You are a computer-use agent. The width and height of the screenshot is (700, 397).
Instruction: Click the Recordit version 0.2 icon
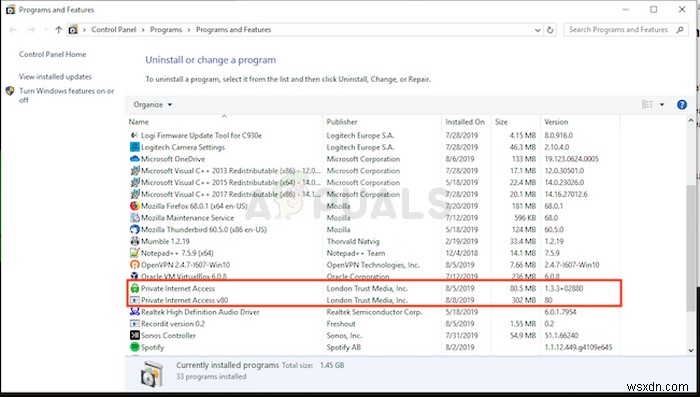click(x=134, y=324)
